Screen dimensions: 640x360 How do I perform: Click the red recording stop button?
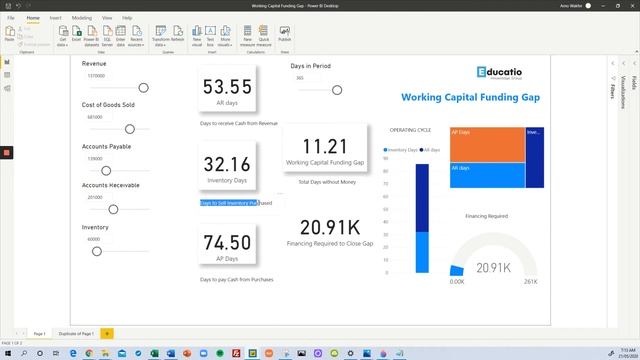pyautogui.click(x=7, y=153)
